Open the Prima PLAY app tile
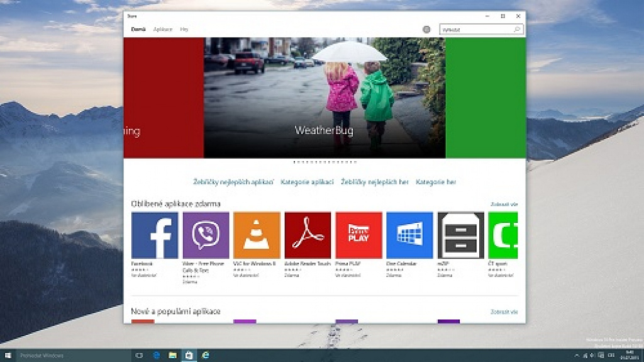 [x=358, y=235]
